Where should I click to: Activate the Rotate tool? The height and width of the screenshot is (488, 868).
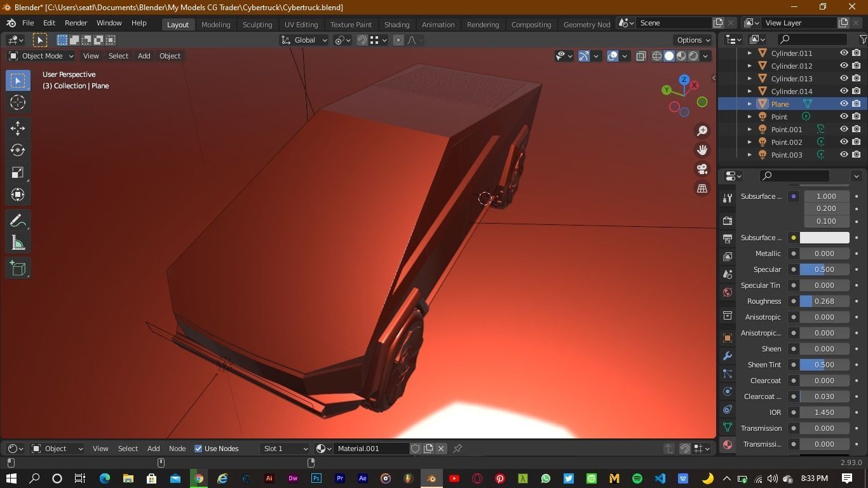click(18, 151)
